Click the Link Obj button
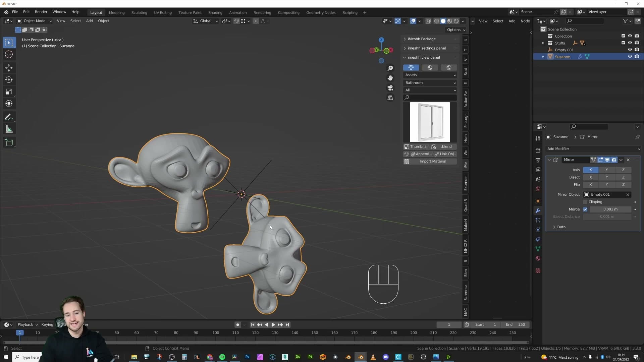Screen dimensions: 644x362 [x=445, y=154]
